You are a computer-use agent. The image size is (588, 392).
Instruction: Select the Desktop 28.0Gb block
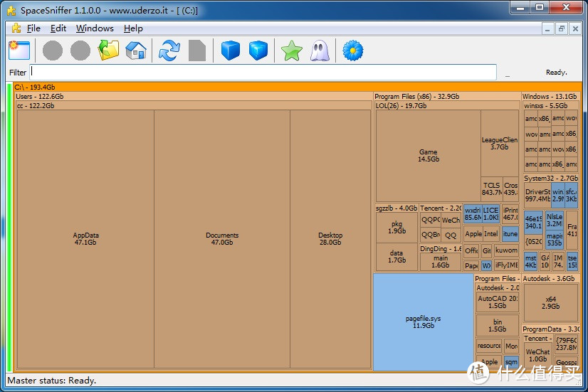coord(330,239)
